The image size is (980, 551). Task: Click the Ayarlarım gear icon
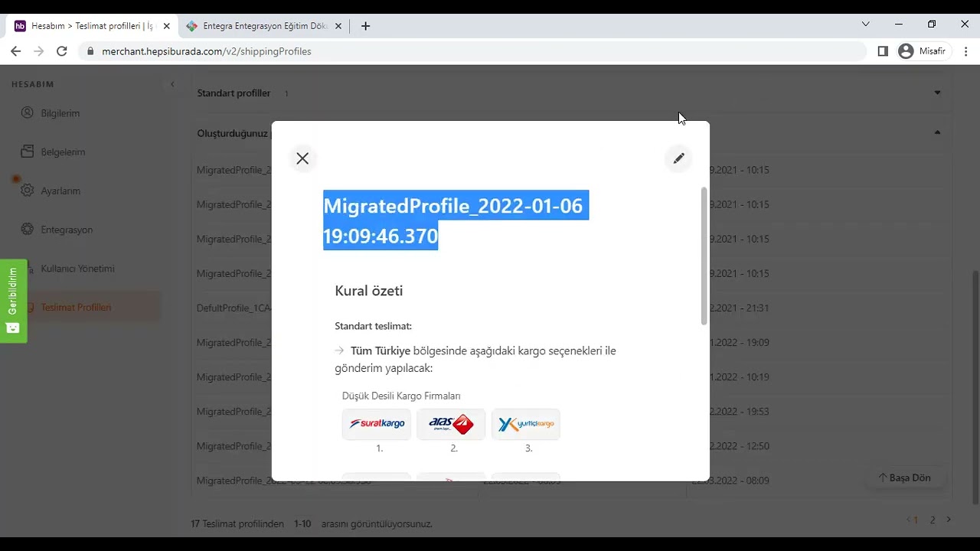(28, 191)
